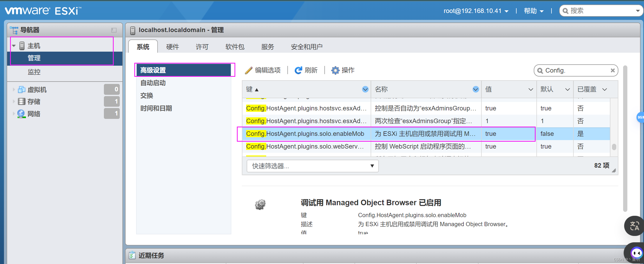Open the 值 column menu chevron
The image size is (644, 264).
point(531,90)
